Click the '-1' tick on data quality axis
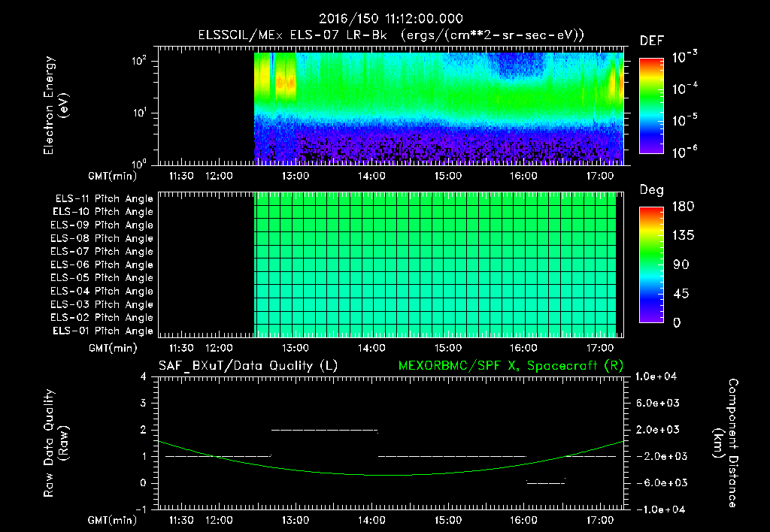 point(141,509)
